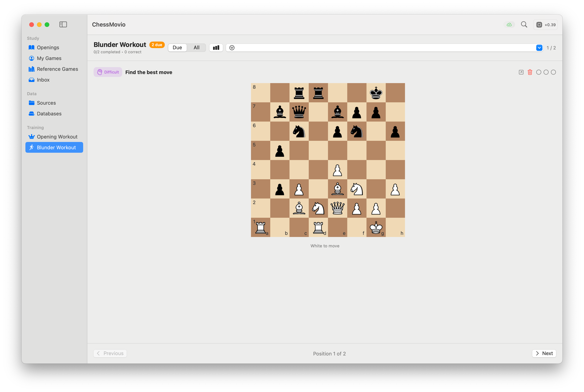Open the Sources data folder

click(x=46, y=103)
